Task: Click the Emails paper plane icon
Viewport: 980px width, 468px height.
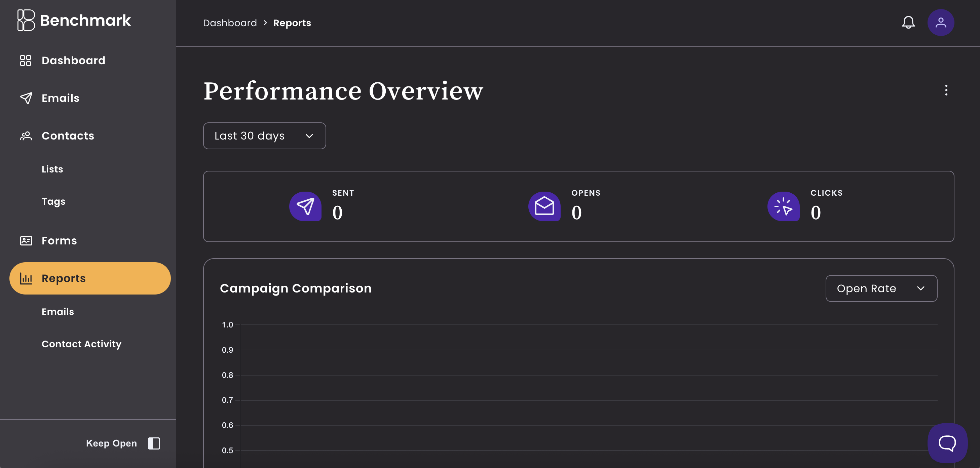Action: (26, 98)
